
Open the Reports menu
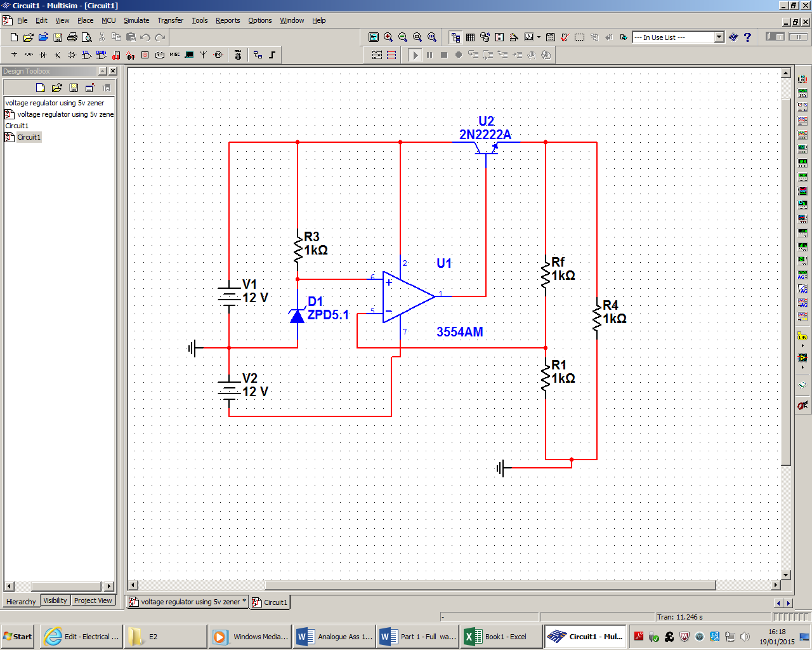228,20
